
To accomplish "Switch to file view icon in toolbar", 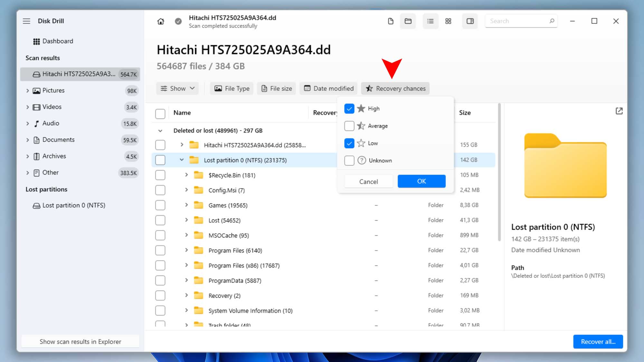I will pos(391,21).
